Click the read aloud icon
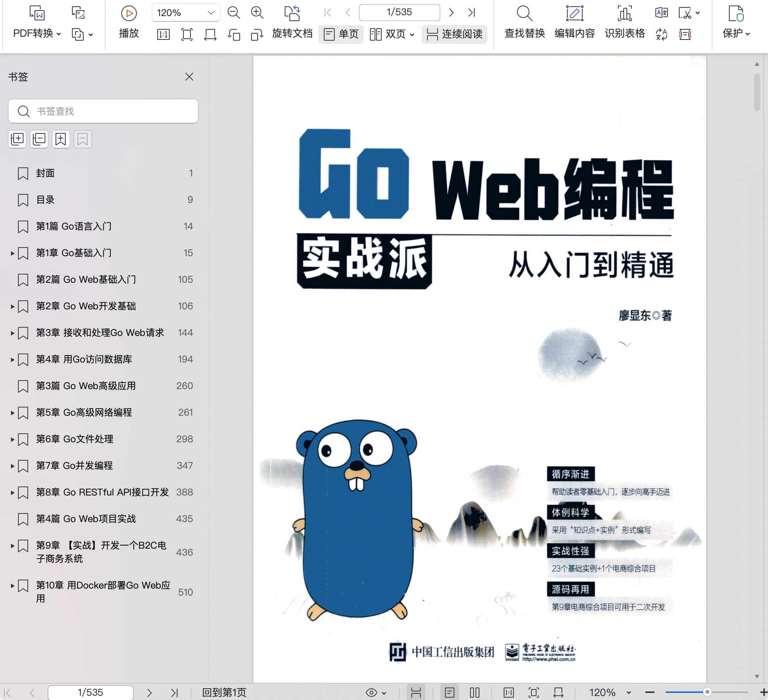Screen dimensions: 768x700 [x=685, y=34]
